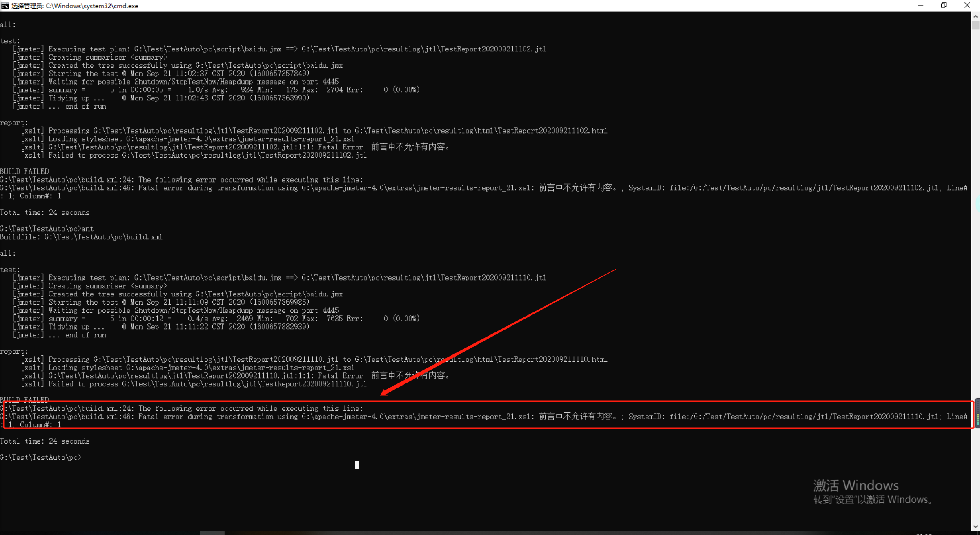Click the first BUILD FAILED text

coord(24,172)
